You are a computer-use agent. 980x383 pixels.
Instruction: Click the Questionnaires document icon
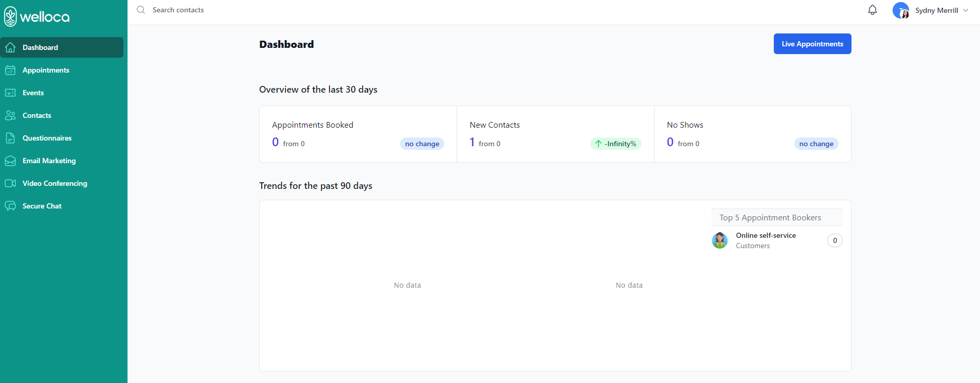(10, 138)
